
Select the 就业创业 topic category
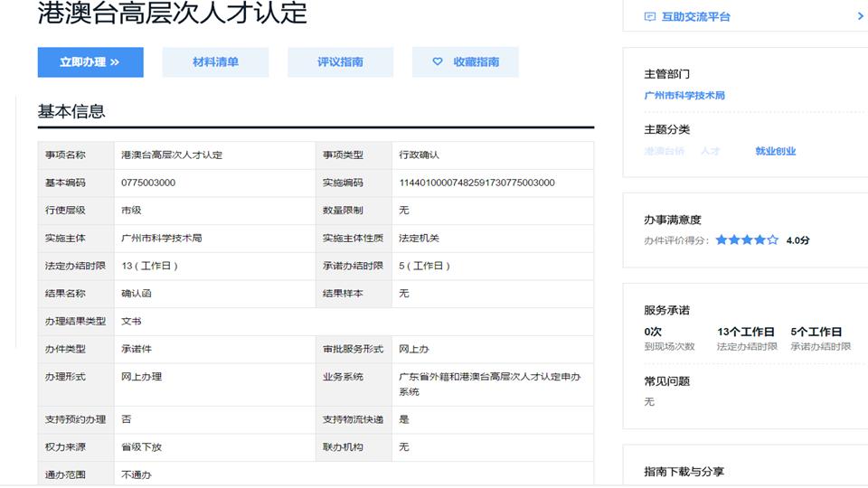pyautogui.click(x=775, y=152)
